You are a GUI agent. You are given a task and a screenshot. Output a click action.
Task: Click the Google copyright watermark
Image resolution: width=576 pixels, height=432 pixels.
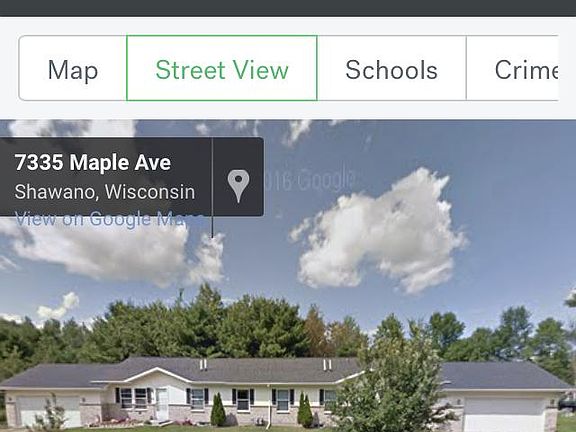click(x=309, y=180)
